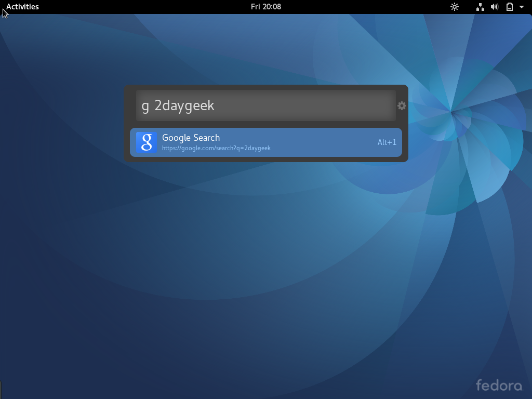Screen dimensions: 532x399
Task: Click the Google Search result icon
Action: (x=147, y=142)
